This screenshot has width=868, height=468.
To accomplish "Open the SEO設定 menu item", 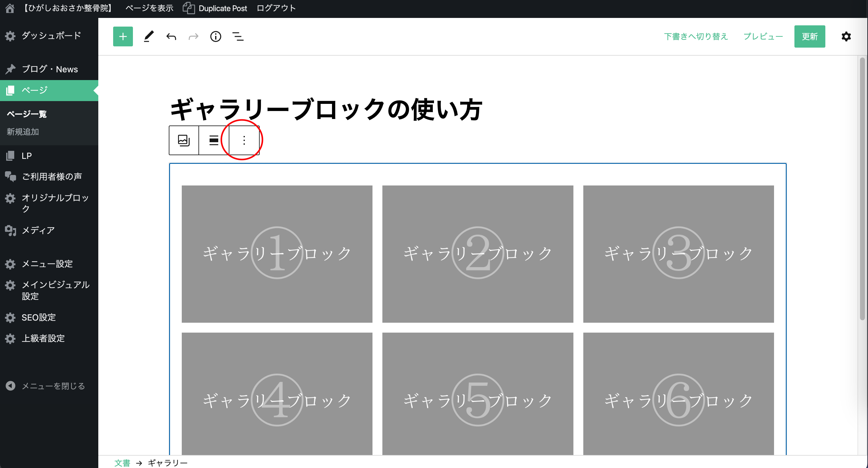I will click(38, 317).
